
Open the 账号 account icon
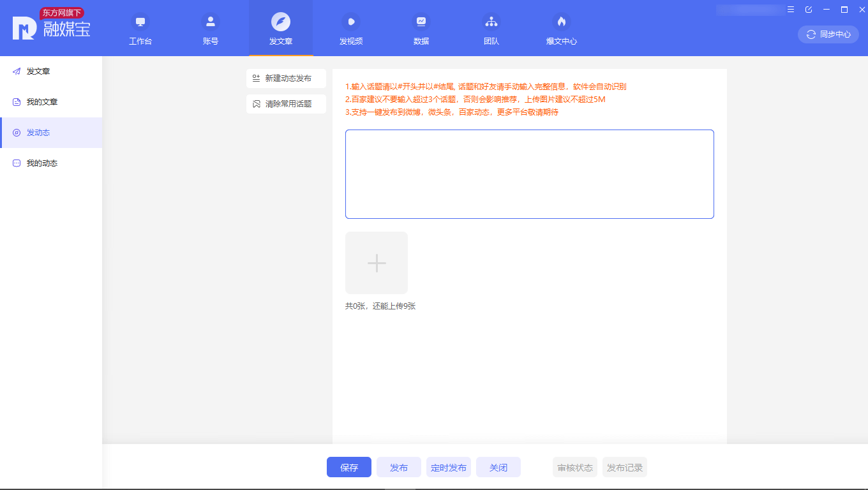pyautogui.click(x=211, y=22)
